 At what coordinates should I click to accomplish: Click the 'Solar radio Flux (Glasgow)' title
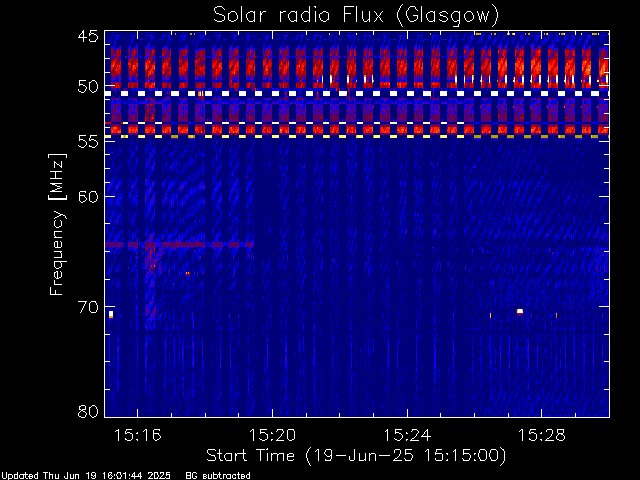point(356,16)
